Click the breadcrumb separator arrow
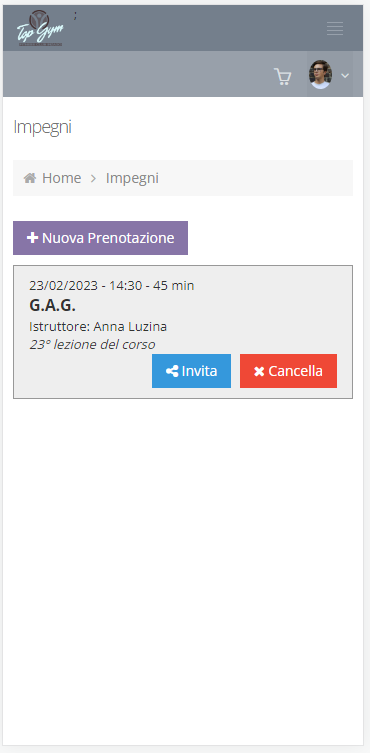This screenshot has width=370, height=753. point(93,179)
